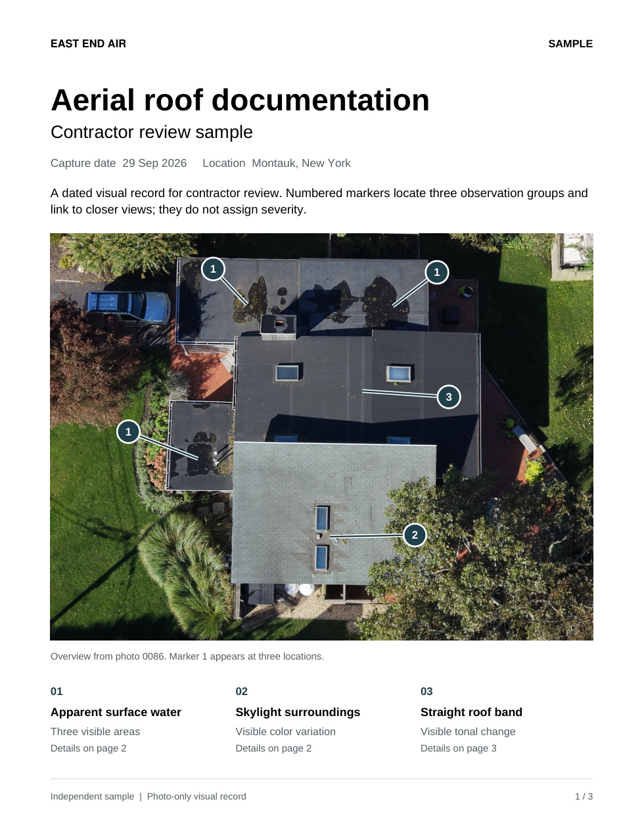Image resolution: width=644 pixels, height=833 pixels.
Task: Click the intro paragraph about numbered markers
Action: (319, 201)
